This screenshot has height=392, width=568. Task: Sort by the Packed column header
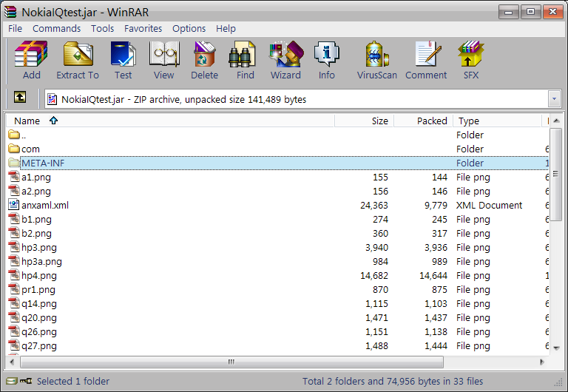point(423,121)
